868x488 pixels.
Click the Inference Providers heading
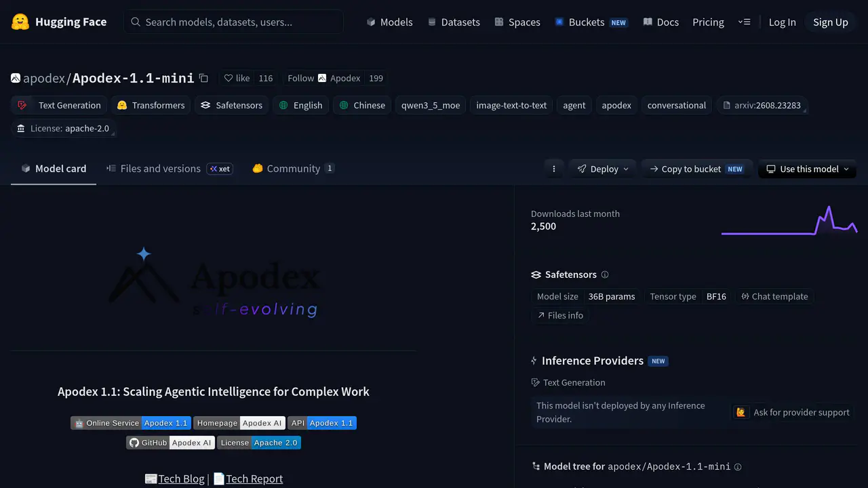[592, 361]
